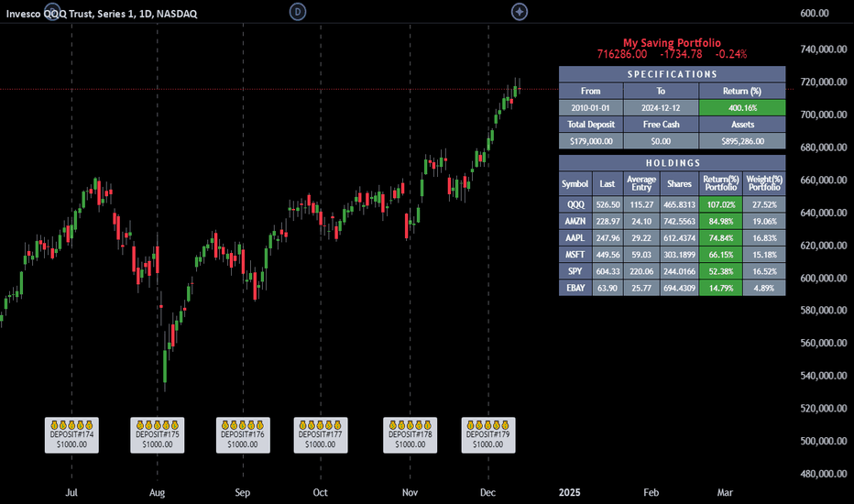The width and height of the screenshot is (854, 504).
Task: Click the end date cell 2024-12-12
Action: [x=661, y=108]
